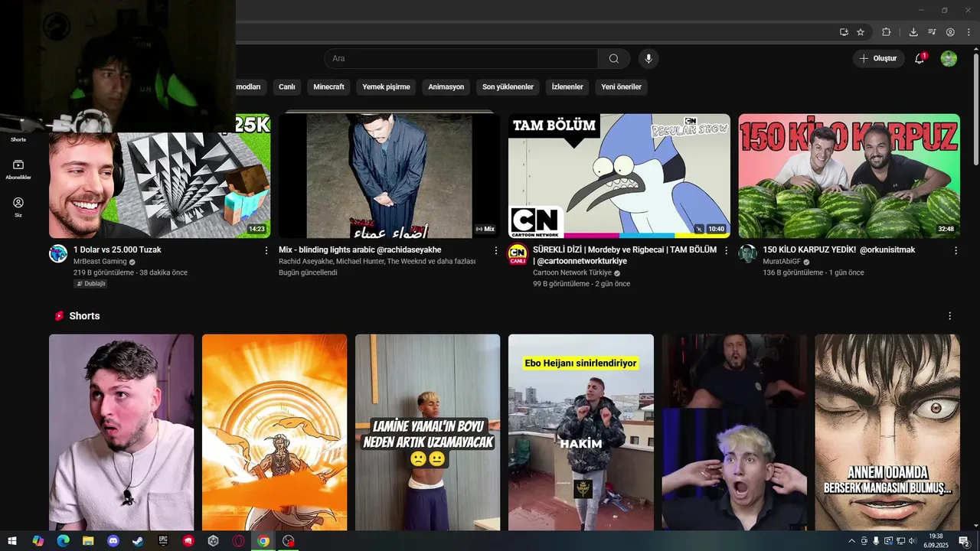Open MrBeast Gaming channel avatar

click(x=58, y=254)
